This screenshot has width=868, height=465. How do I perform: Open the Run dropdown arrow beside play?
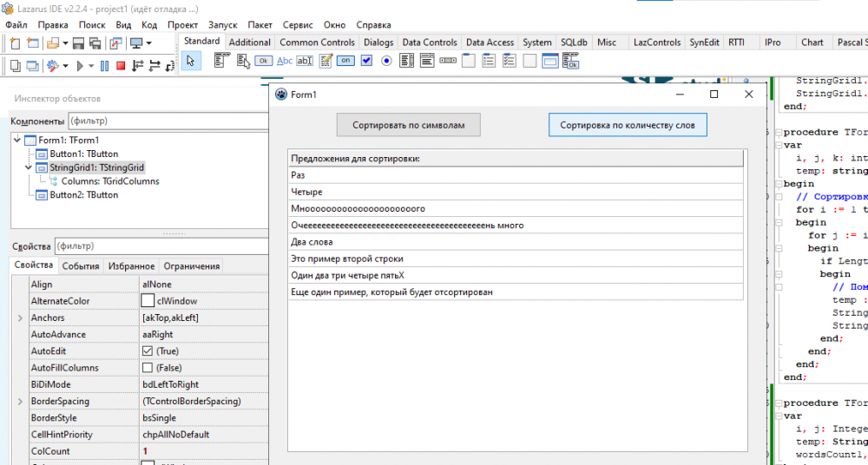91,66
